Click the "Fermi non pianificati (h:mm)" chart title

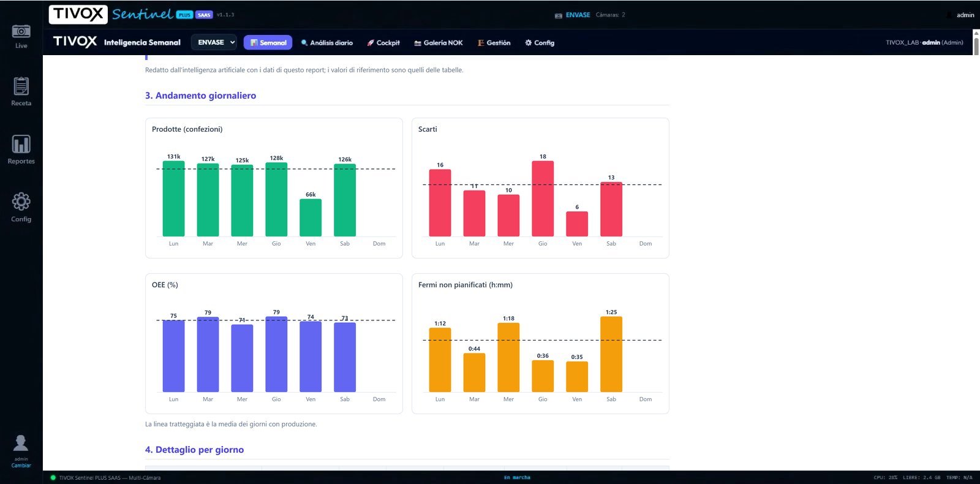(x=466, y=285)
